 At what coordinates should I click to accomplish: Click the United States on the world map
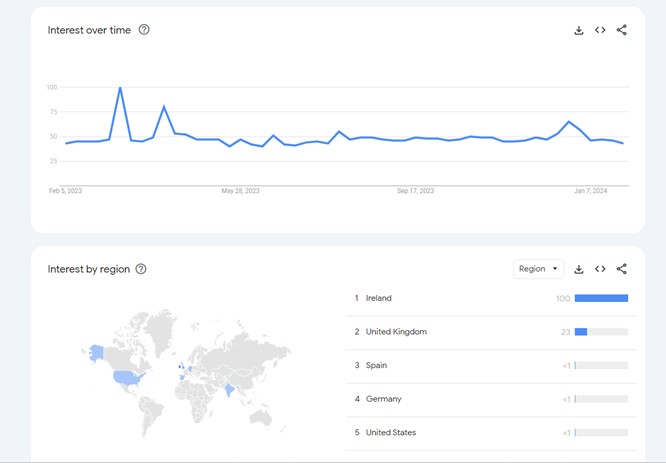tap(127, 377)
